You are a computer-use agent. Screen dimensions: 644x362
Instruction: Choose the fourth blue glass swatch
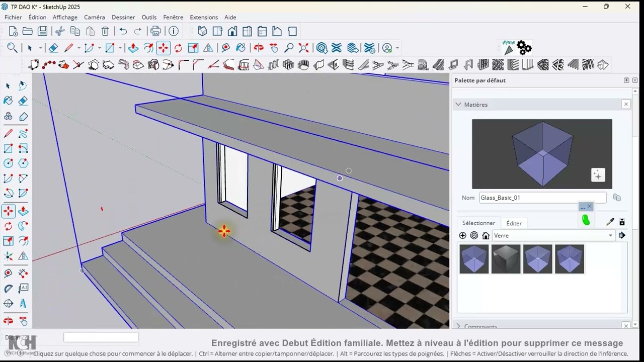570,259
